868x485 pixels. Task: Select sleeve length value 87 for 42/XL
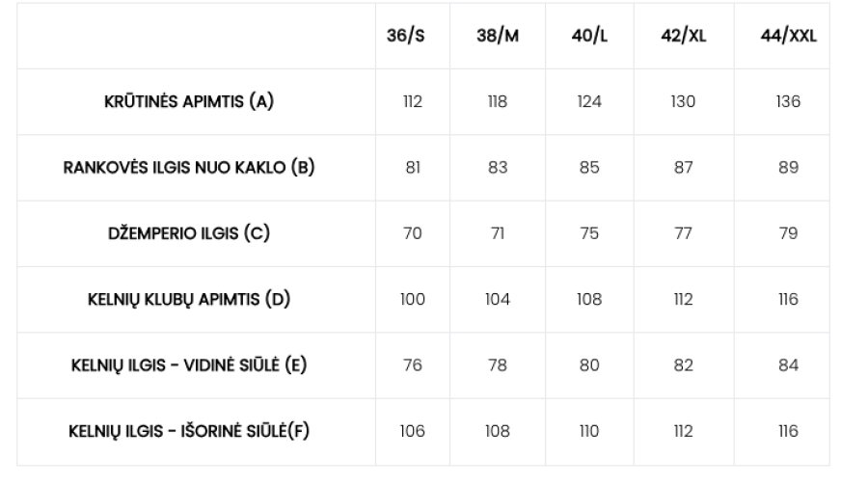(x=683, y=167)
